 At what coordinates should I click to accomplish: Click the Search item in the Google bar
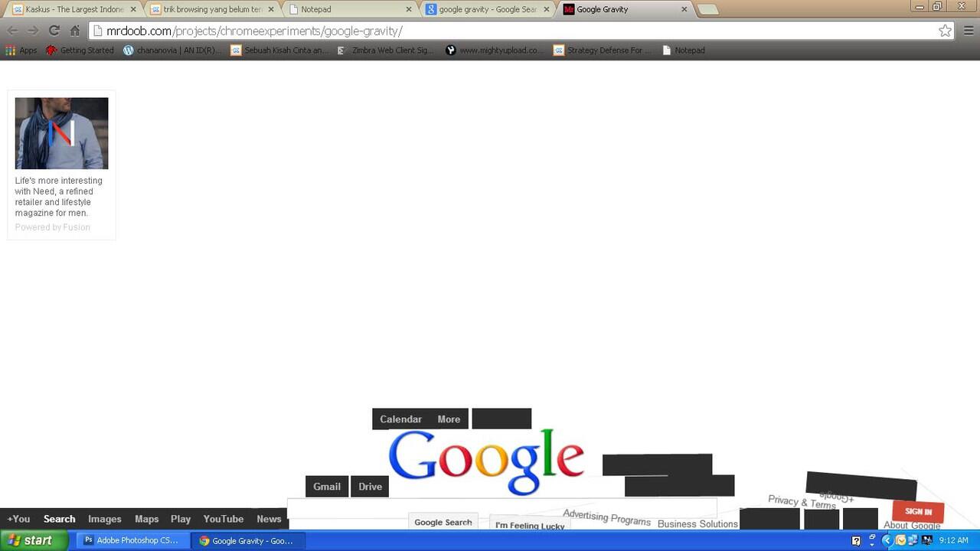pos(59,519)
